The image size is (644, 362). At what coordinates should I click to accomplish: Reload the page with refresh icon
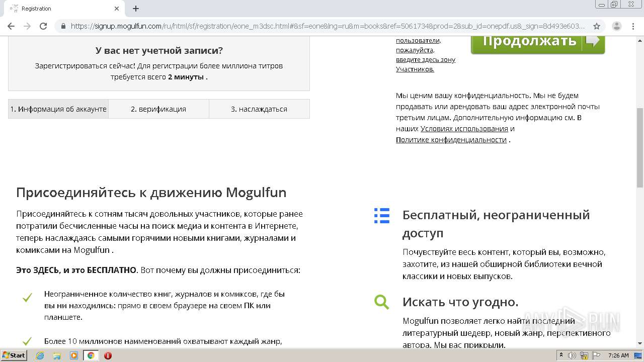click(x=43, y=26)
